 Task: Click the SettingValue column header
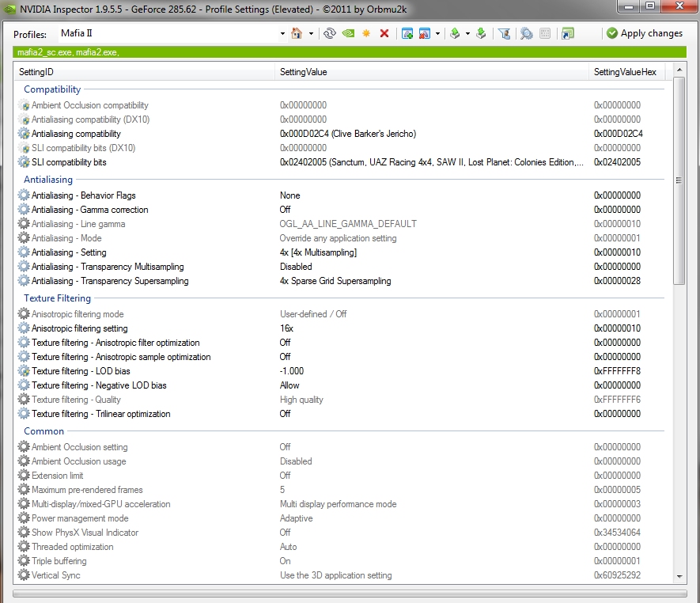click(x=432, y=72)
